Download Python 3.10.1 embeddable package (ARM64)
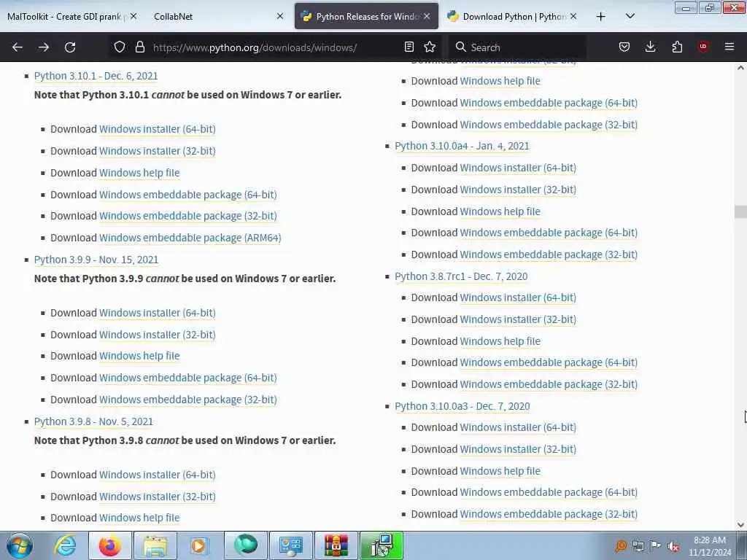 tap(190, 238)
